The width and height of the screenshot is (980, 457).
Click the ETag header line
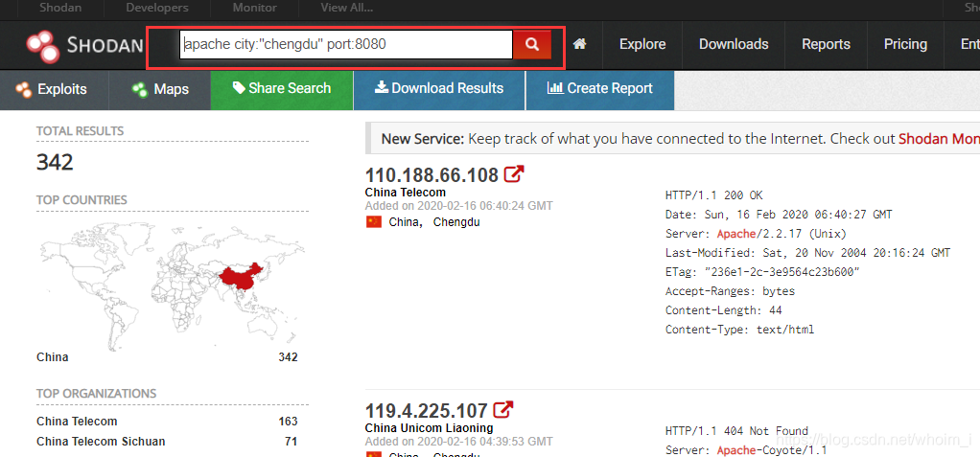(x=763, y=271)
